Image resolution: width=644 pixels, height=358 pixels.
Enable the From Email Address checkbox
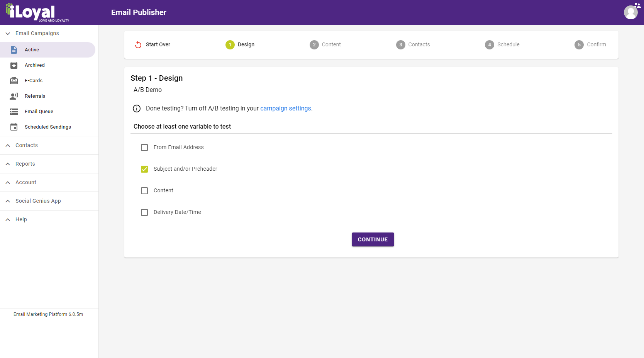tap(144, 148)
